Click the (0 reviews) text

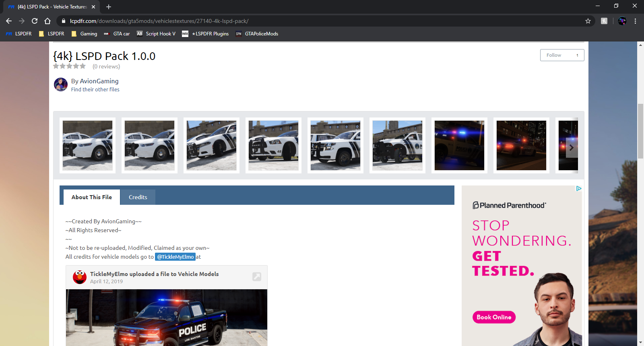coord(106,66)
